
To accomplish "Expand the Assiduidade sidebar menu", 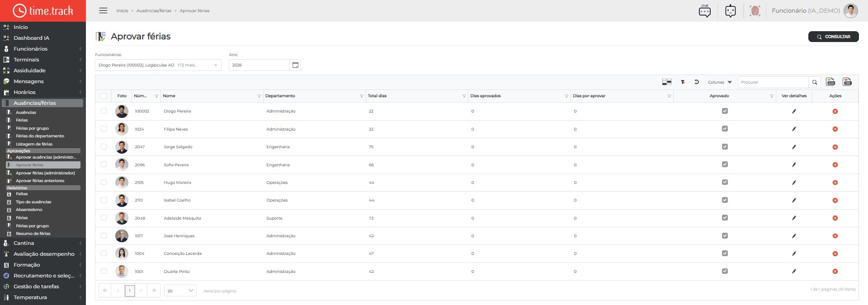I will point(43,70).
